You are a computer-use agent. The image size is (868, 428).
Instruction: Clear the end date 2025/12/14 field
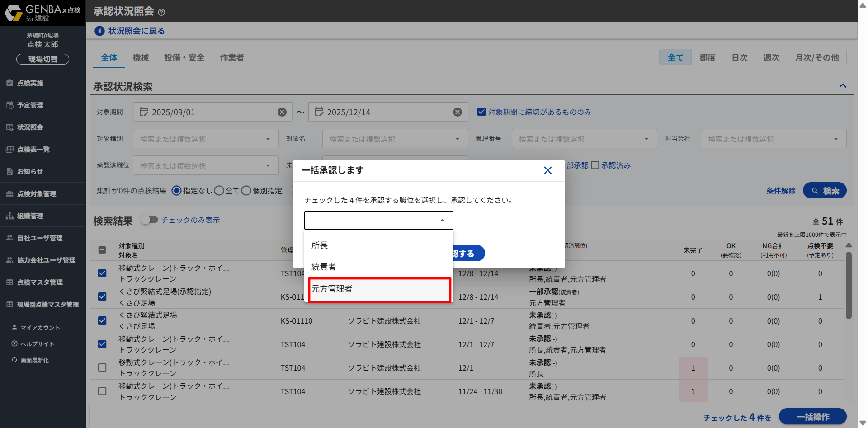coord(458,112)
